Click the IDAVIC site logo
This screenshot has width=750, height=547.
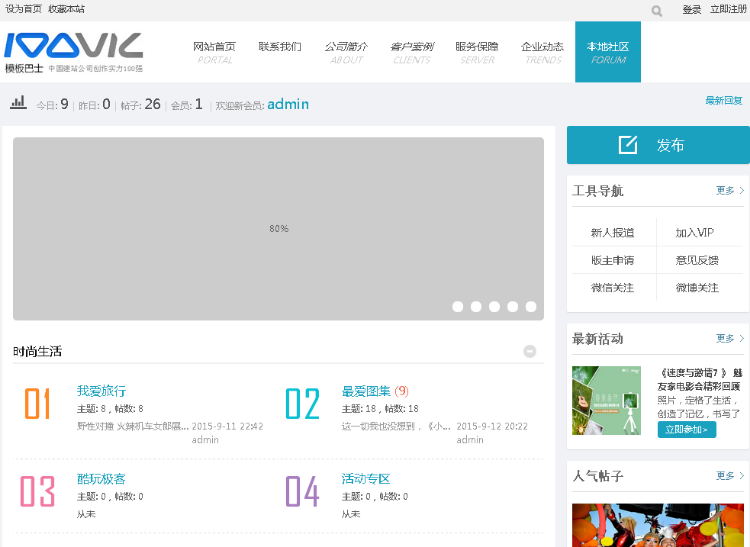(x=73, y=53)
